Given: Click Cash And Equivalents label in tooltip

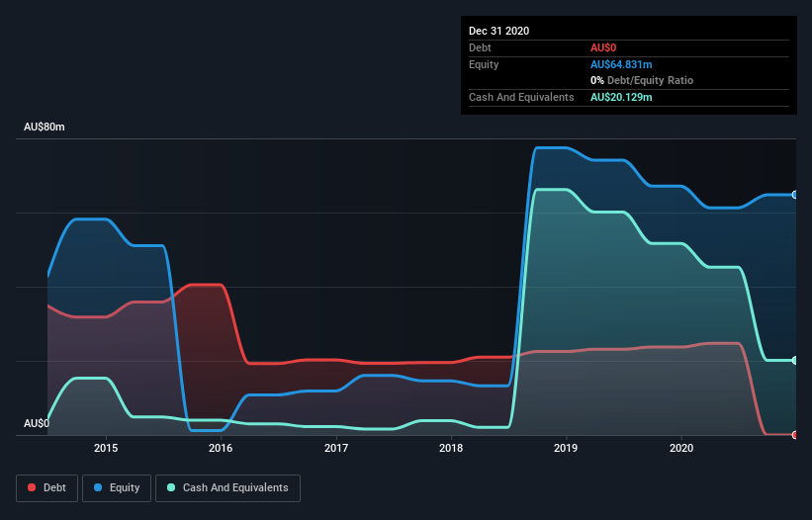Looking at the screenshot, I should point(521,97).
